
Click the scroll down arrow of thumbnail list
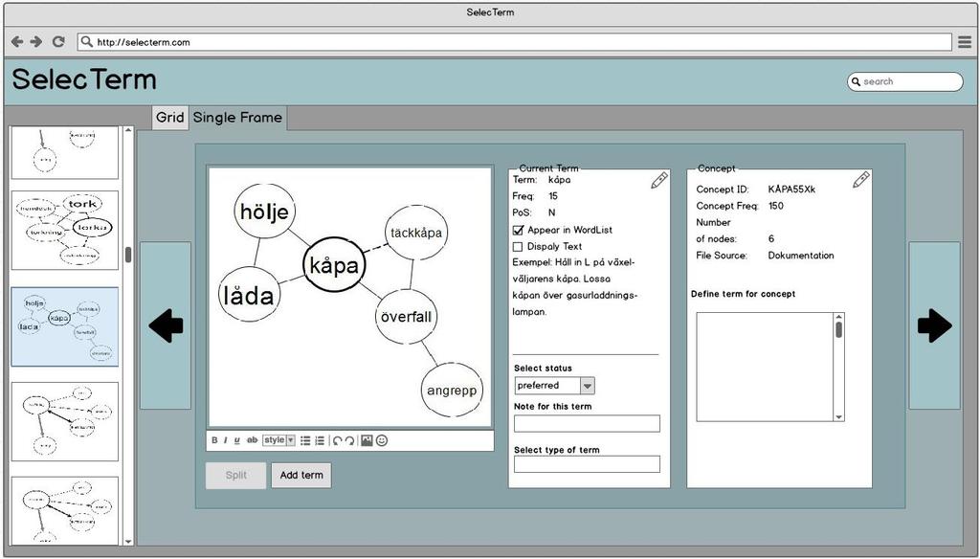[x=128, y=542]
